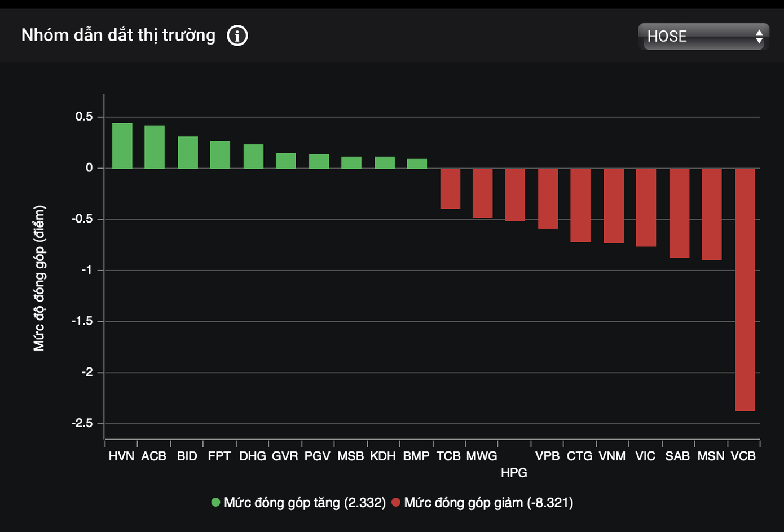The width and height of the screenshot is (784, 532).
Task: Click the VPB red bar
Action: point(548,198)
